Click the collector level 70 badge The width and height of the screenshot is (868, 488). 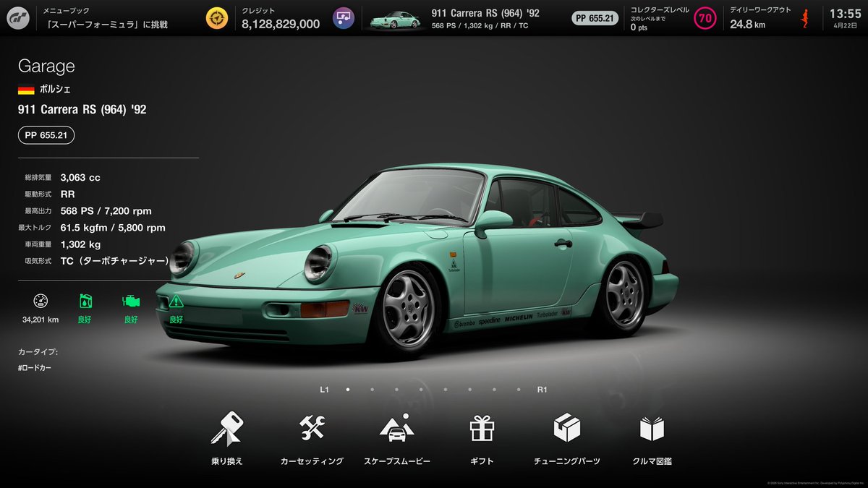pyautogui.click(x=705, y=18)
